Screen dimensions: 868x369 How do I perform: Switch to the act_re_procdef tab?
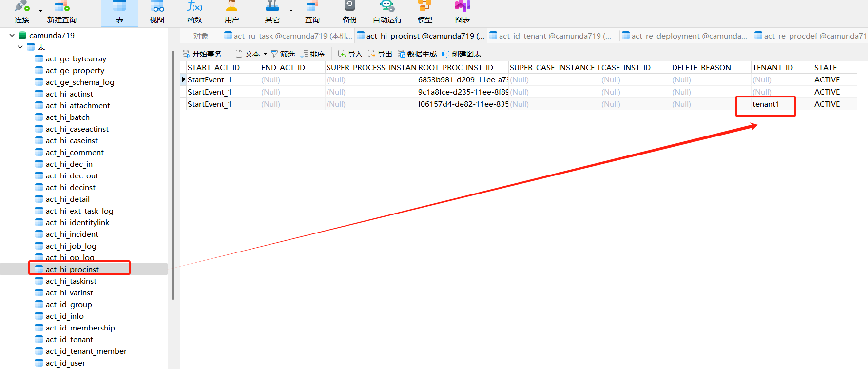tap(811, 36)
